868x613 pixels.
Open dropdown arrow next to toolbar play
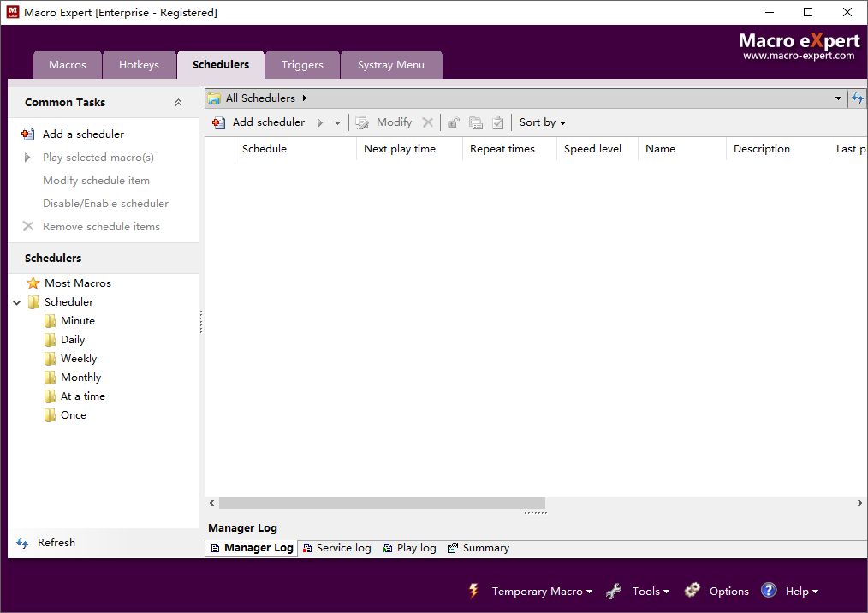[337, 123]
